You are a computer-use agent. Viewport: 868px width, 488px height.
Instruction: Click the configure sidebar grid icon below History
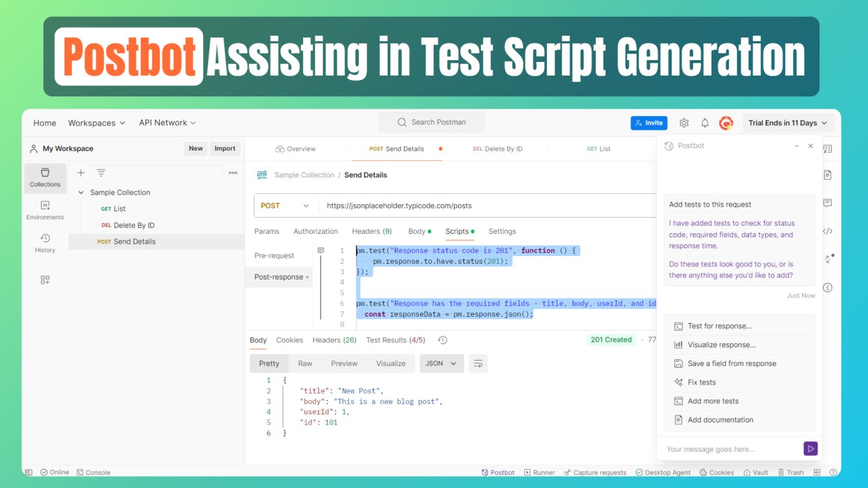click(45, 280)
